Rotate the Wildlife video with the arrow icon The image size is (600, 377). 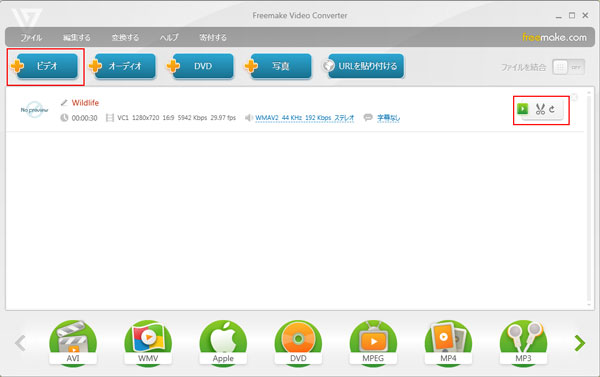[x=552, y=109]
